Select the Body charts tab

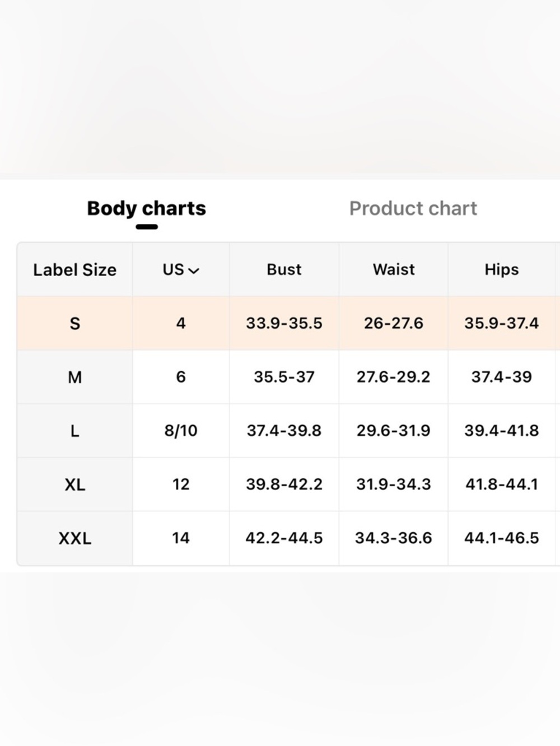coord(147,208)
